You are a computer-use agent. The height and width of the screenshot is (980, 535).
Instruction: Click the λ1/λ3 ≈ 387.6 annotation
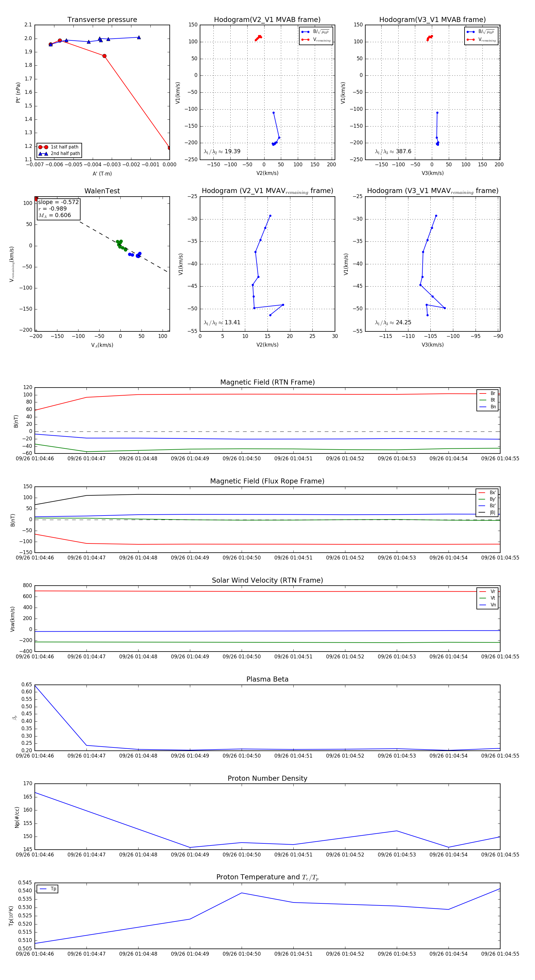(x=393, y=151)
